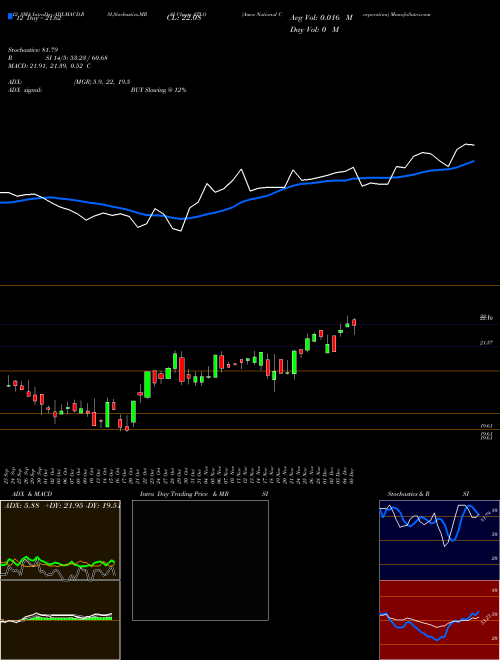500x660 pixels.
Task: Select the "Avg Vol: 0.016 M" readout
Action: tap(321, 19)
